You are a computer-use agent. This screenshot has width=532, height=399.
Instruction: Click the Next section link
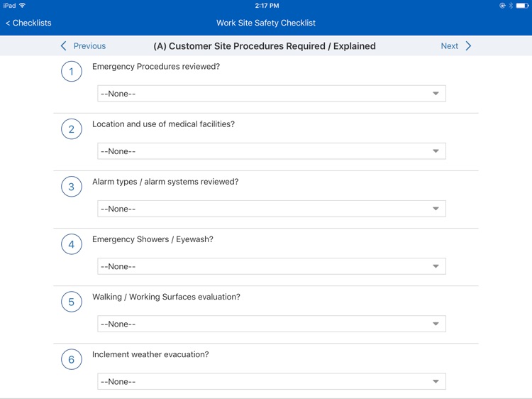(x=450, y=46)
